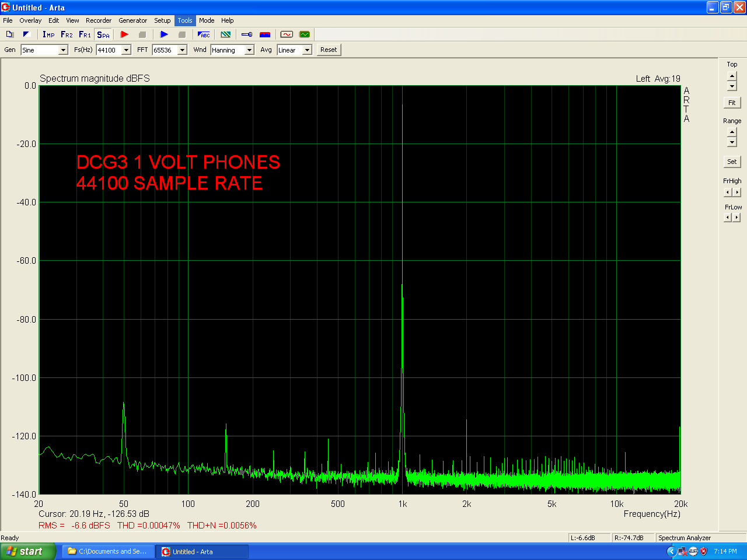The height and width of the screenshot is (560, 747).
Task: Click the Set button
Action: (x=732, y=162)
